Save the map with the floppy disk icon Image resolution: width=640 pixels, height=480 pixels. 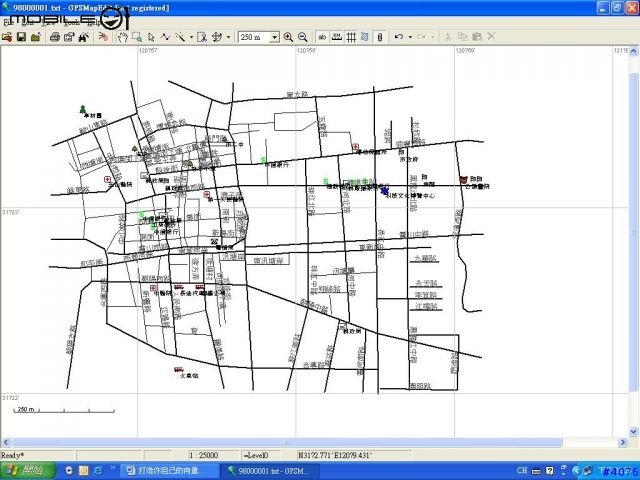[x=21, y=37]
